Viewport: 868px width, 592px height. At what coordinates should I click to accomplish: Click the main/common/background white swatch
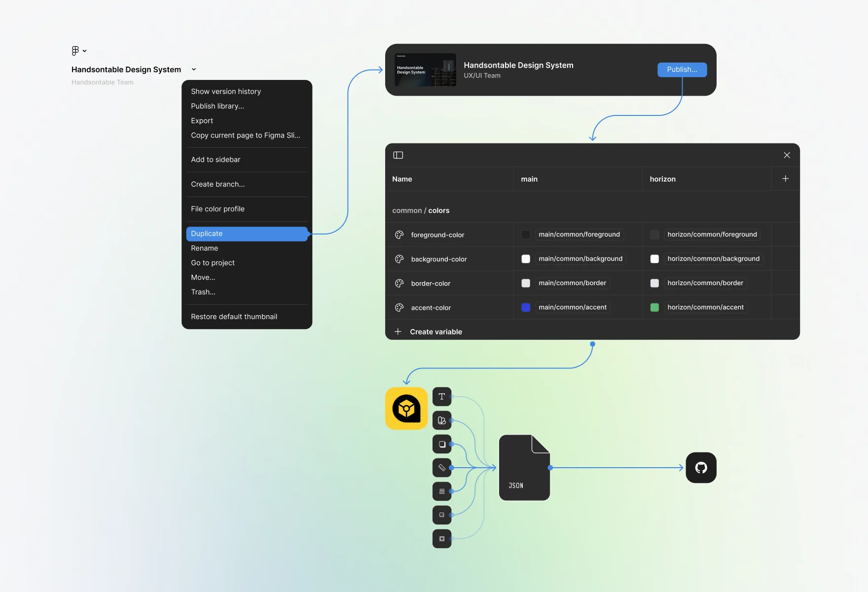[x=526, y=259]
